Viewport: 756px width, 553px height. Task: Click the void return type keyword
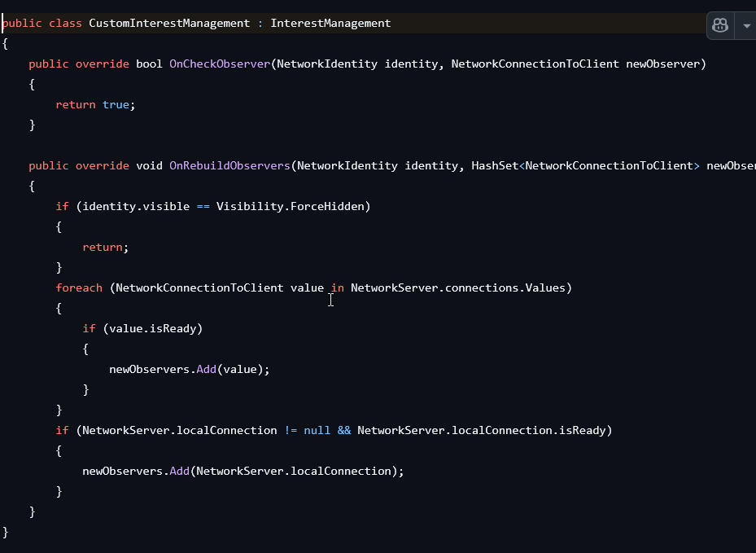[150, 165]
